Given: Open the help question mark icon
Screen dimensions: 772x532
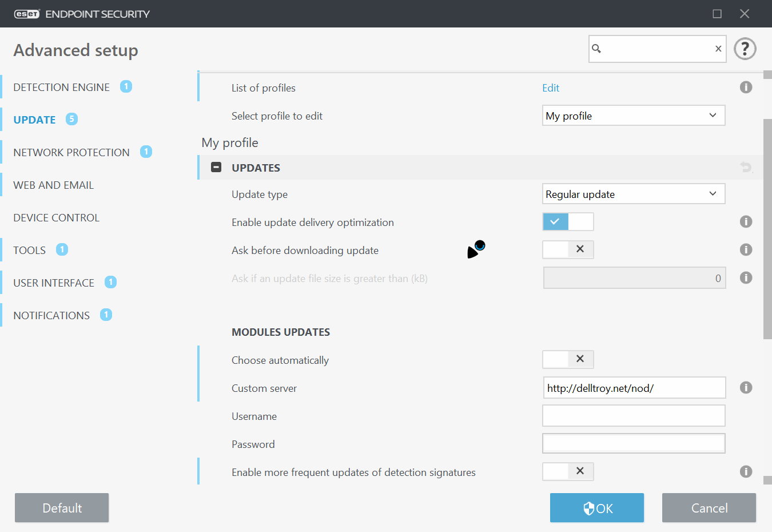Looking at the screenshot, I should point(745,49).
